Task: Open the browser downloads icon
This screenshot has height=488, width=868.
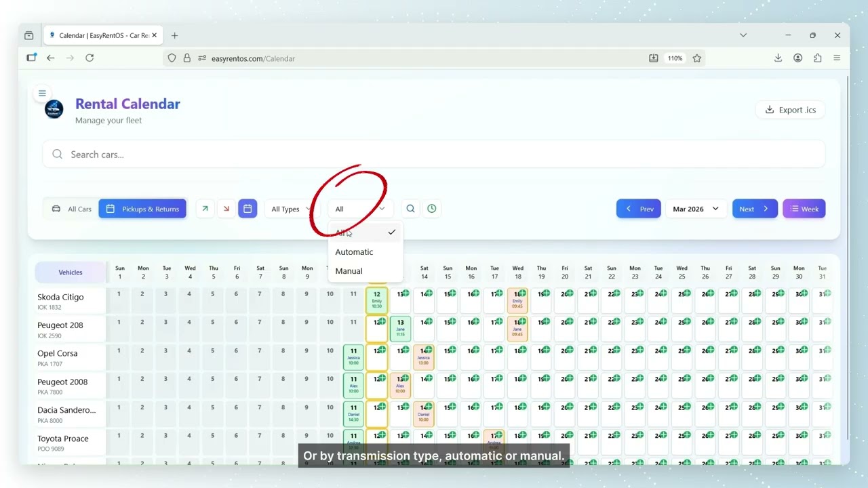Action: pos(778,58)
